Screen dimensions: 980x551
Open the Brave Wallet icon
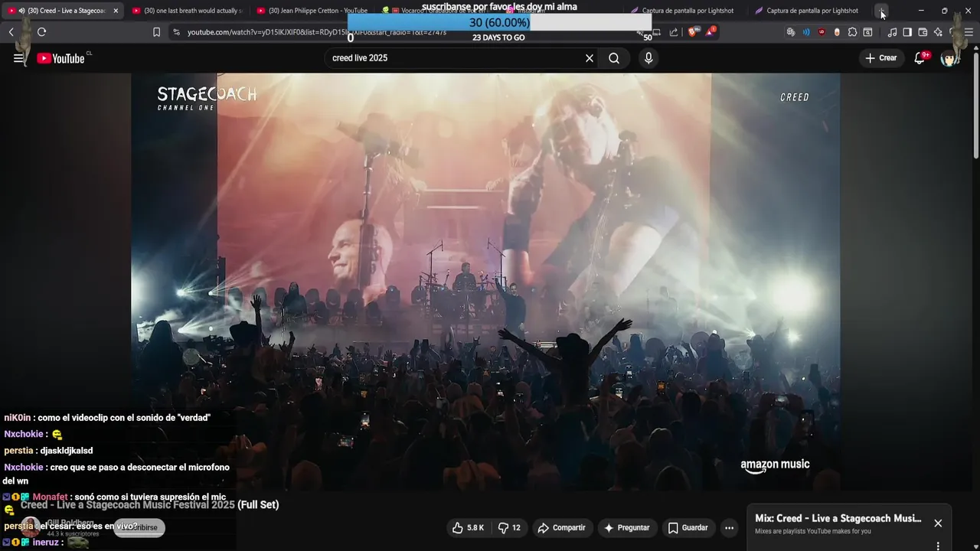tap(923, 32)
